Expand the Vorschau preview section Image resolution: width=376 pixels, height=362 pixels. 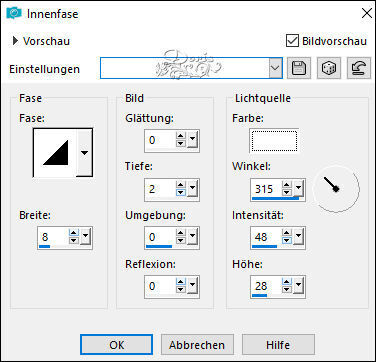click(15, 41)
